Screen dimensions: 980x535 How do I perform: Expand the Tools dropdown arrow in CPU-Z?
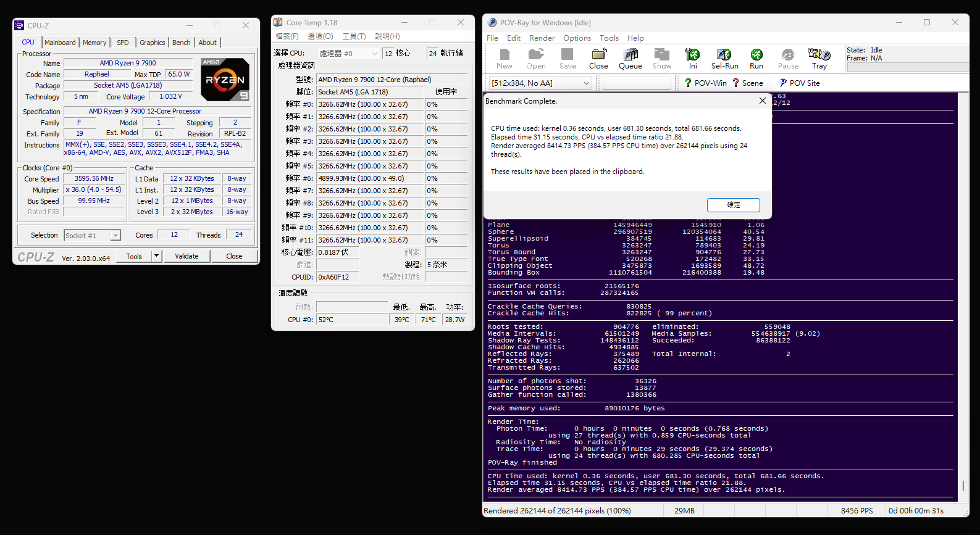[156, 256]
